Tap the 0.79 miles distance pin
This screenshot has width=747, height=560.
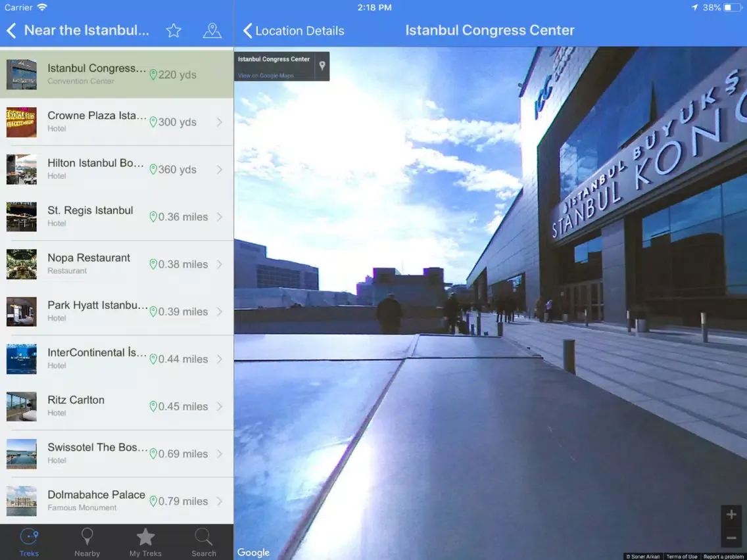coord(153,501)
